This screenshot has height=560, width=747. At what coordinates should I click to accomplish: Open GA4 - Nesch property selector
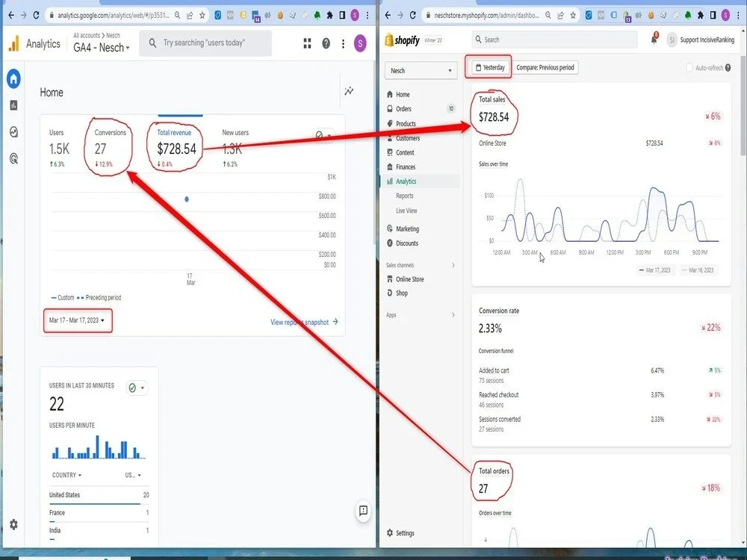102,48
